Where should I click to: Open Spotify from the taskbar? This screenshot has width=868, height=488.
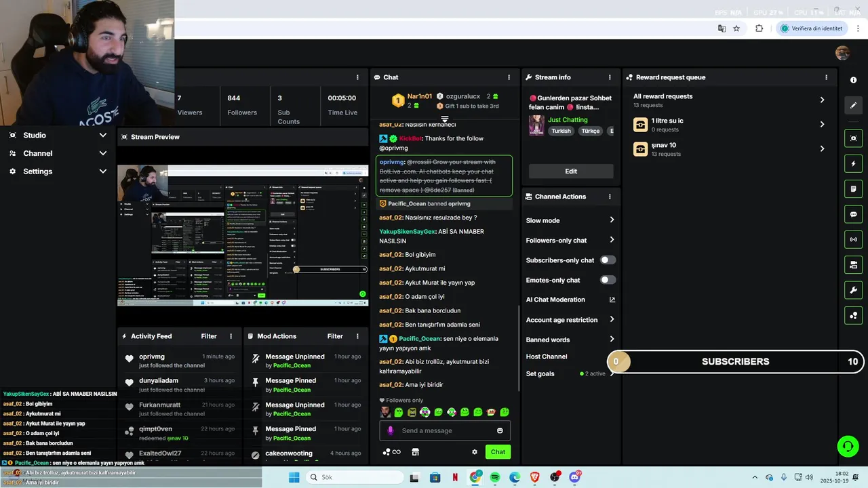(495, 477)
